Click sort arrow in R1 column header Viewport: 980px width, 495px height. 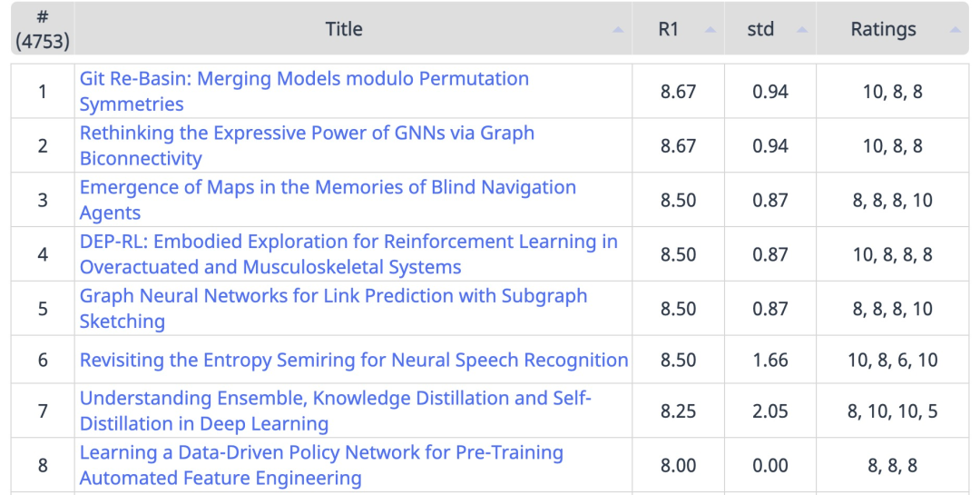click(x=710, y=30)
